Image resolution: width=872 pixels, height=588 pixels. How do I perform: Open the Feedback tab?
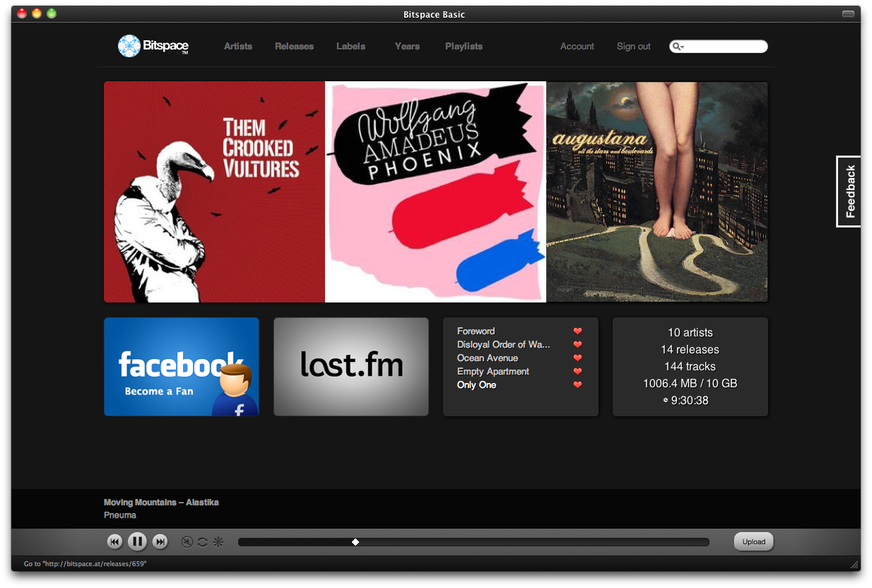tap(848, 191)
